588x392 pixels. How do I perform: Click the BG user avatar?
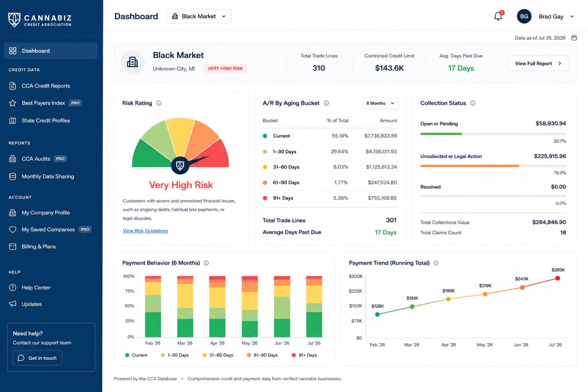point(524,16)
